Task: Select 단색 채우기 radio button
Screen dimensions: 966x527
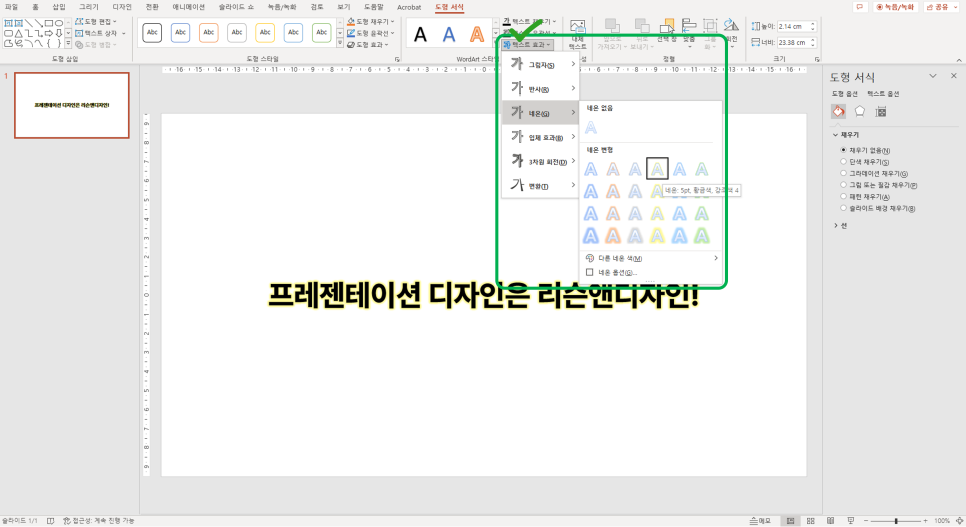Action: click(843, 161)
